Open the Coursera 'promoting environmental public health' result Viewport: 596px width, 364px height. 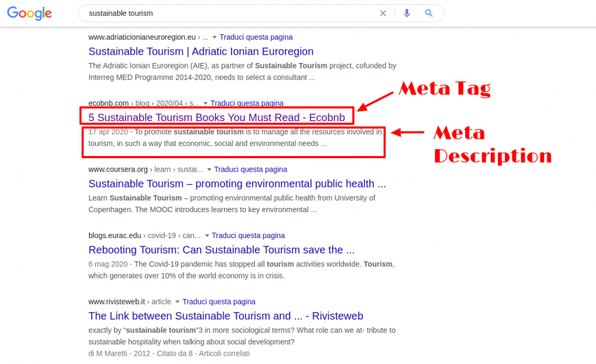(x=237, y=183)
